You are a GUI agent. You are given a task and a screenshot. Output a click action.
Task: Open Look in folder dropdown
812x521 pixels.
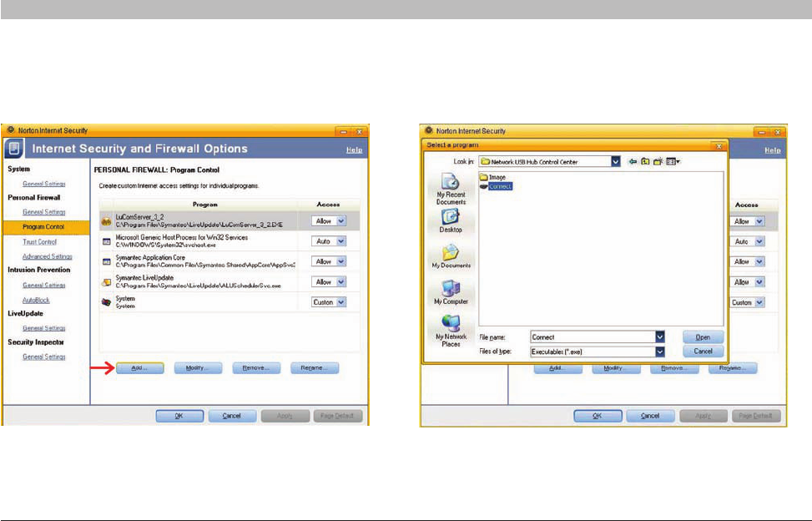click(615, 162)
